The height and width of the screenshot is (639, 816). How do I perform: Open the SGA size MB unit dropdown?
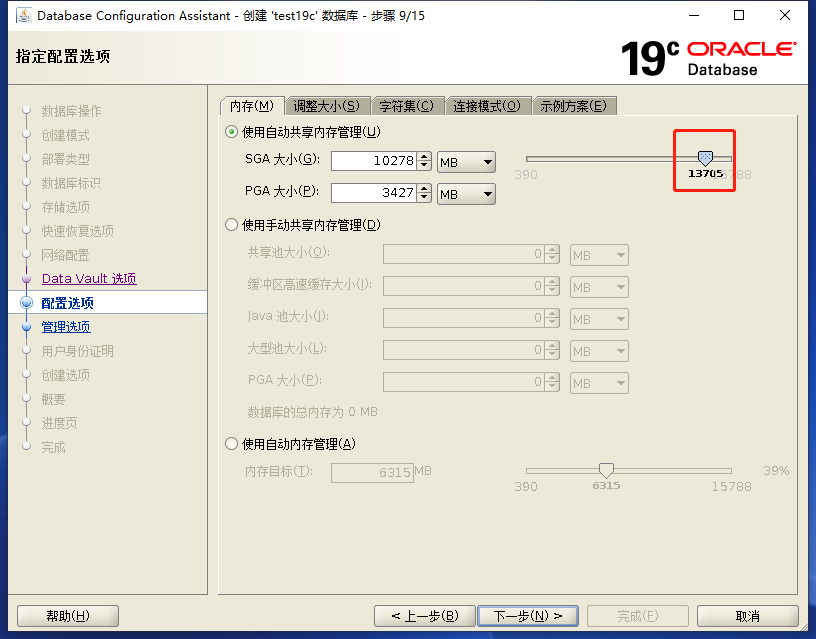pos(466,162)
